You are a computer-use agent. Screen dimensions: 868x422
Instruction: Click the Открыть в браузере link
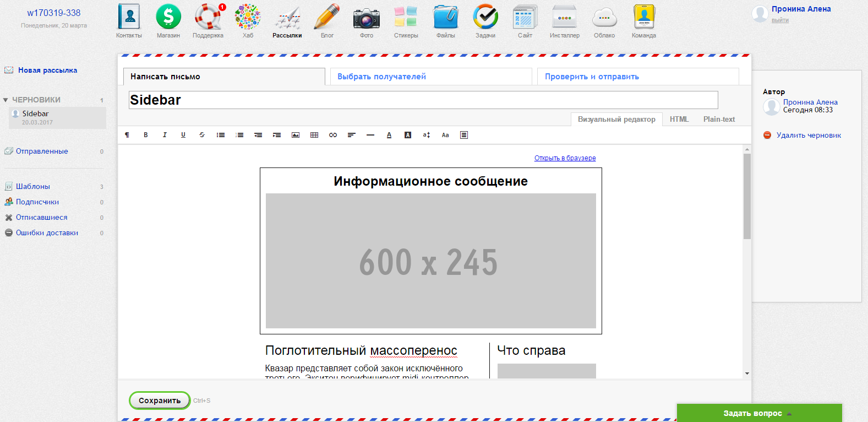(565, 158)
